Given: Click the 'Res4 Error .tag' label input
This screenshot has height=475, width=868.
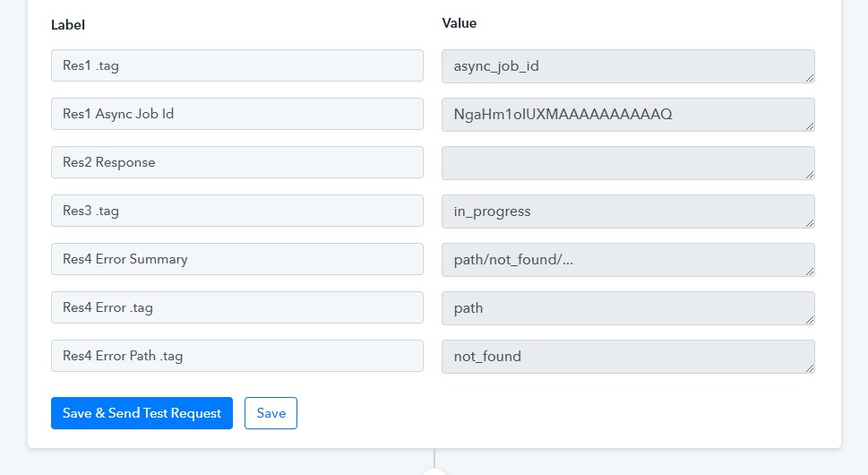Looking at the screenshot, I should point(236,307).
